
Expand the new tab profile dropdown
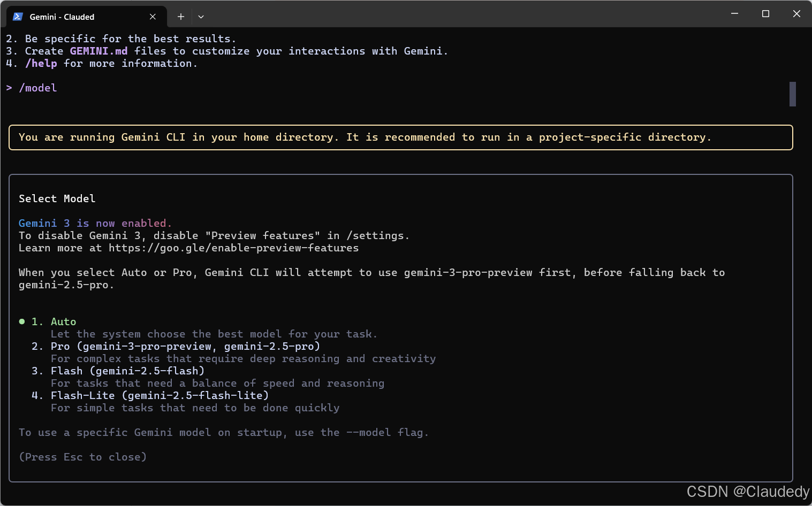201,17
